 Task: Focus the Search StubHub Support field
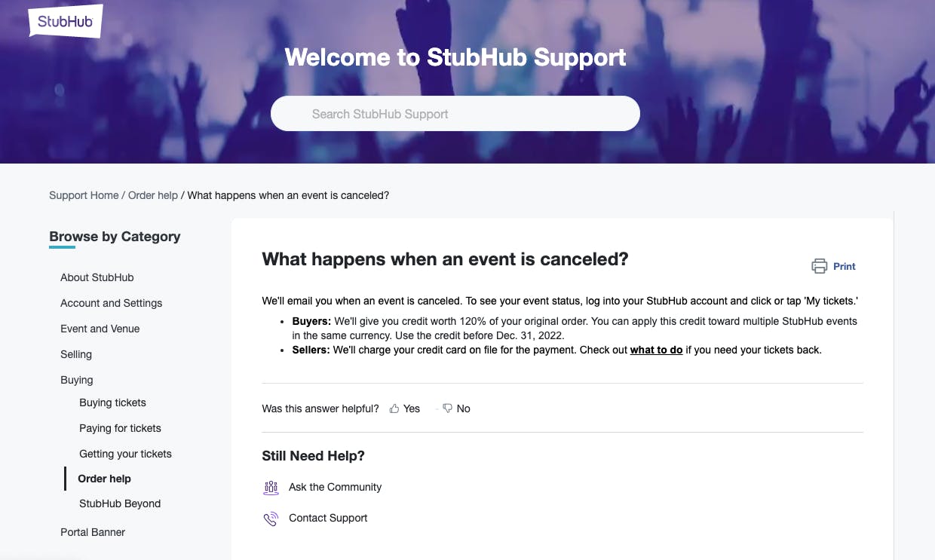click(x=455, y=114)
